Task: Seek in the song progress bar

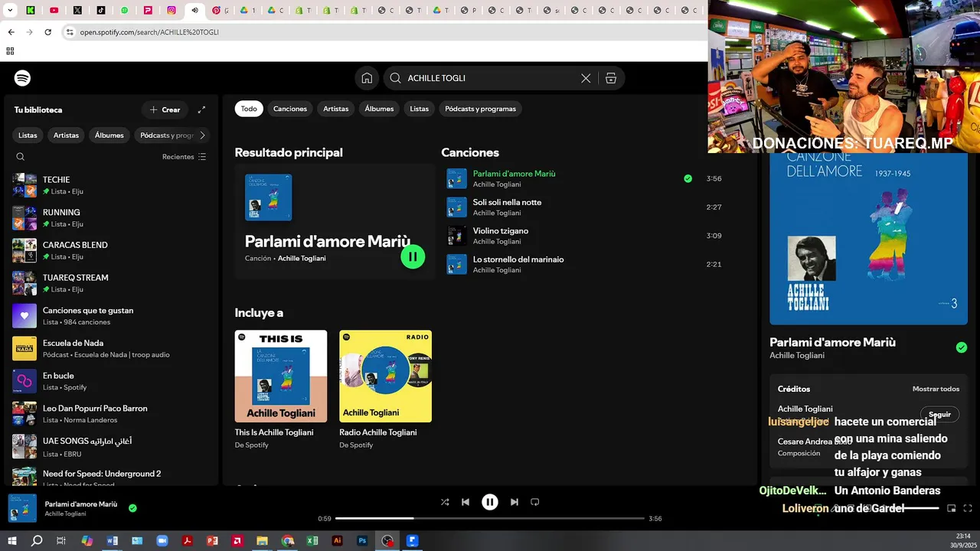Action: click(490, 519)
